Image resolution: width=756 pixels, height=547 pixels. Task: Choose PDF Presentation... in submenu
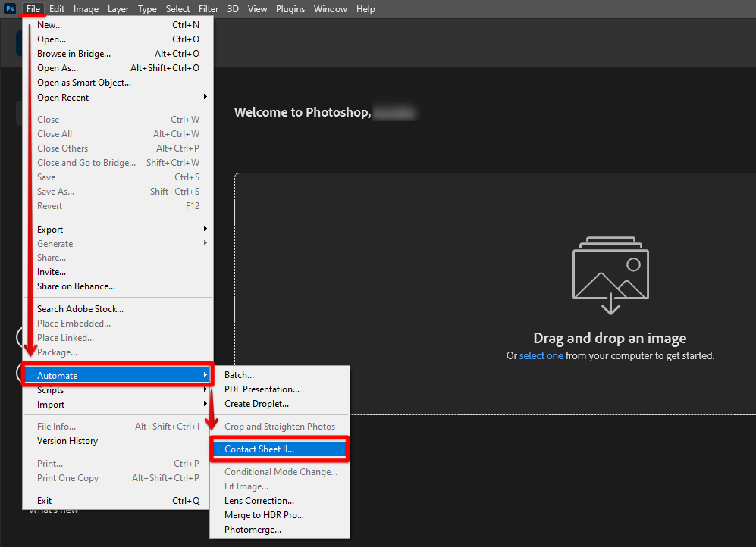click(280, 389)
